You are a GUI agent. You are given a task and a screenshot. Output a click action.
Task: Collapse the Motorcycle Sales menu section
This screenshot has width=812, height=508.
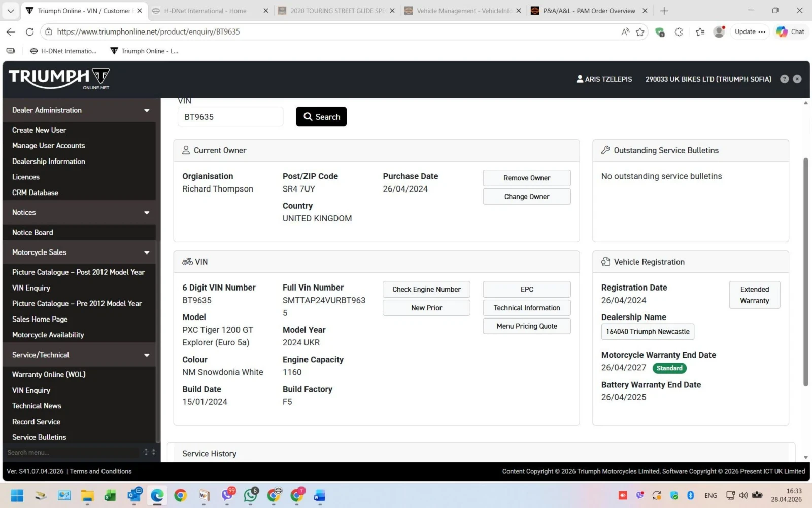pos(147,252)
